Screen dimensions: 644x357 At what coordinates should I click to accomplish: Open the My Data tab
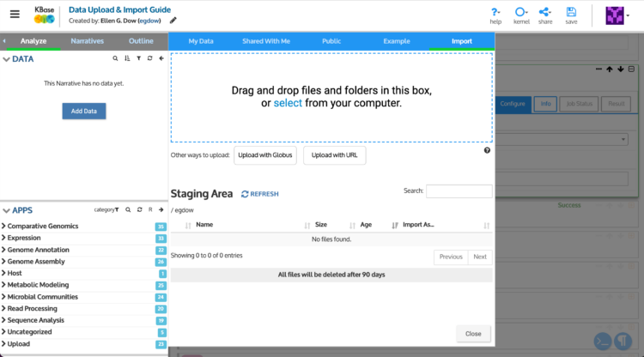click(201, 41)
